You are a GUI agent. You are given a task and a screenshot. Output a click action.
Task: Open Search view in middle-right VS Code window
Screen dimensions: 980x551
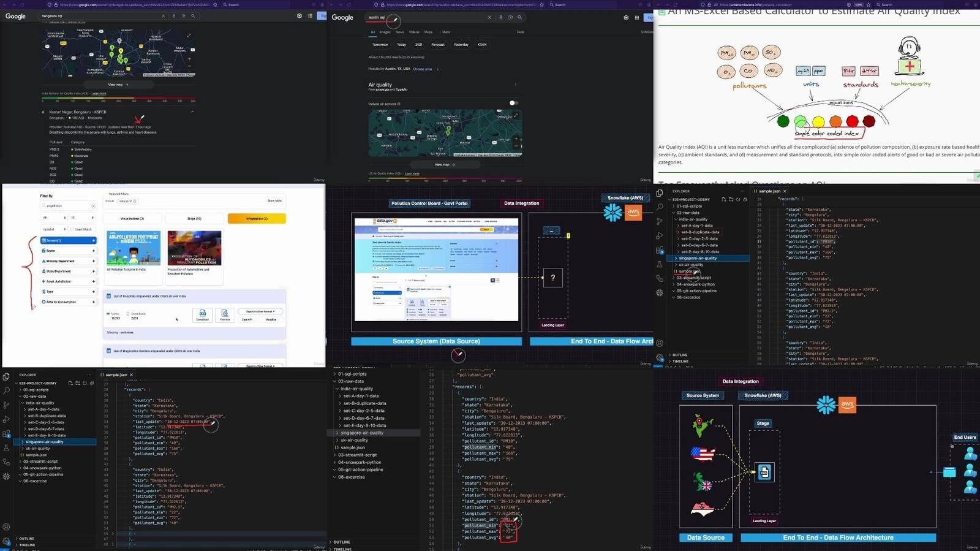point(659,207)
